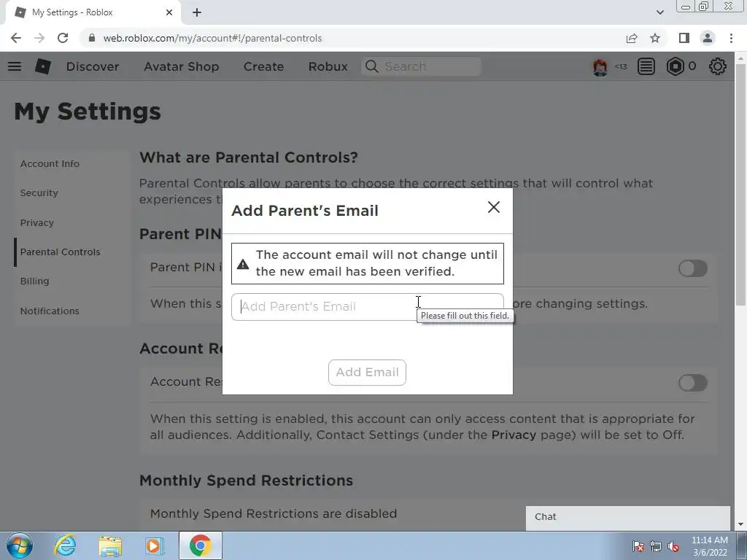Image resolution: width=747 pixels, height=560 pixels.
Task: Open the Chrome profile icon
Action: tap(708, 38)
